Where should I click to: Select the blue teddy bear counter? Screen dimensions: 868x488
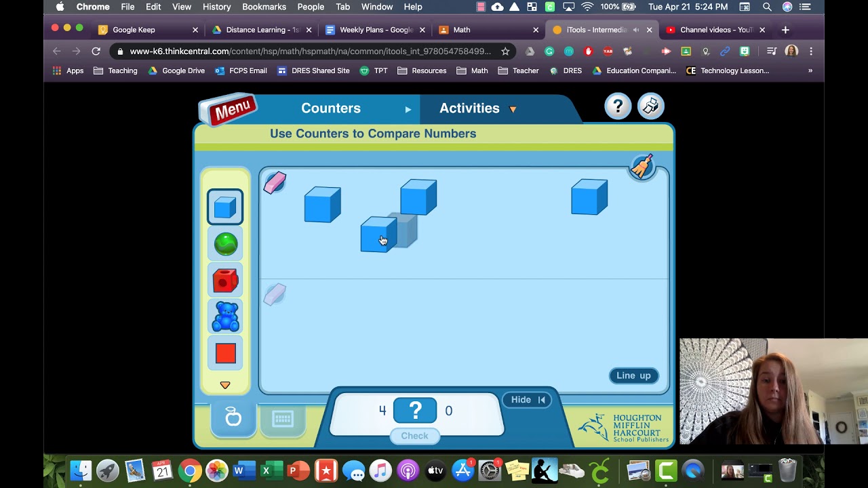point(226,317)
